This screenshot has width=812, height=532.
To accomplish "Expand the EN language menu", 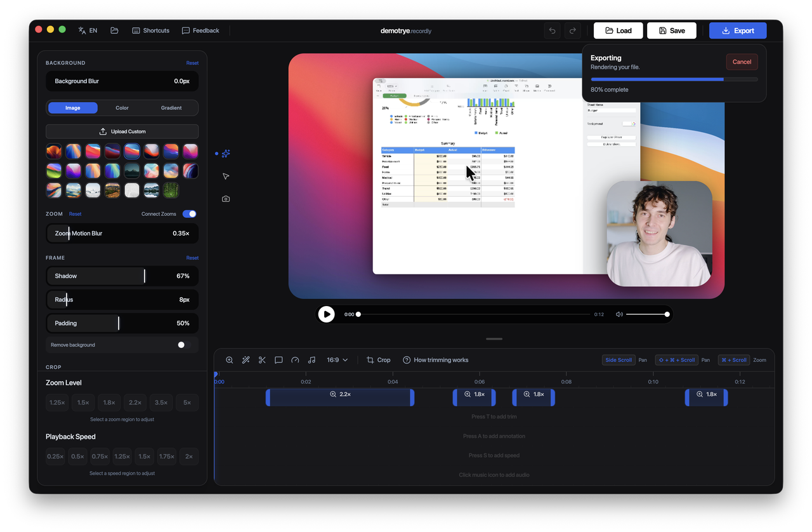I will click(x=88, y=30).
